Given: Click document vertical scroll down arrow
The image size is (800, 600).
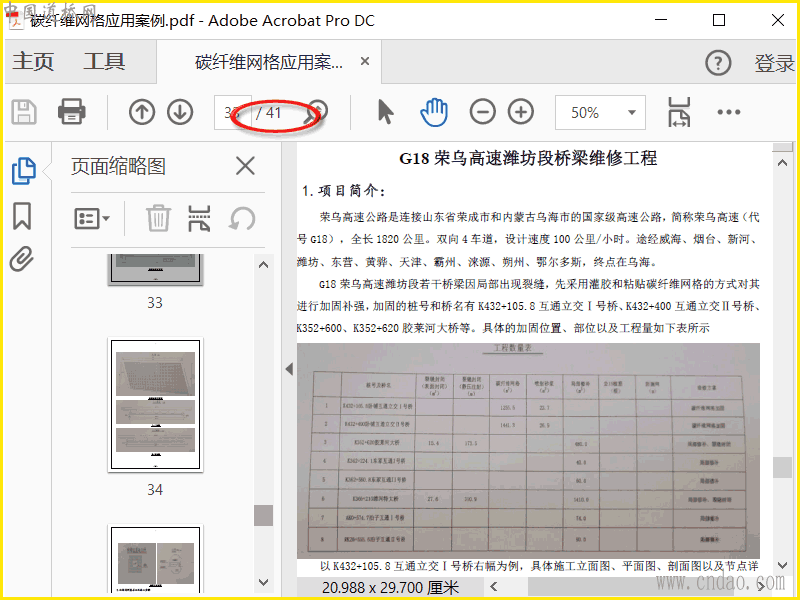Looking at the screenshot, I should point(782,565).
